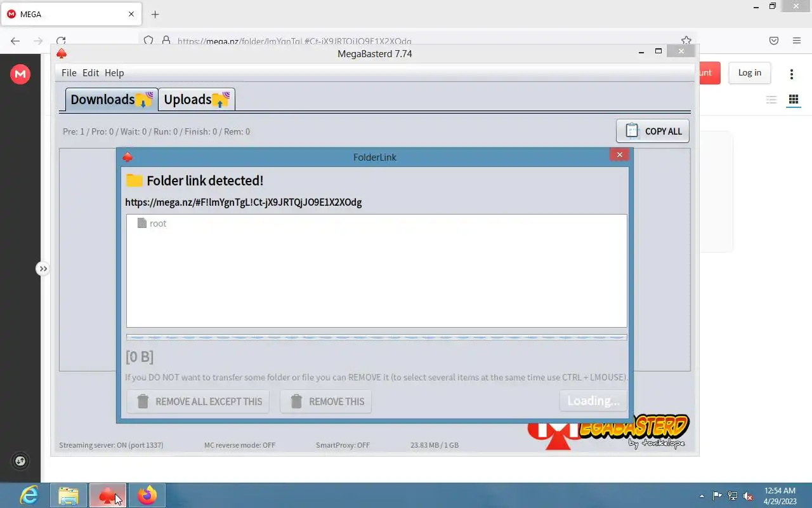Viewport: 812px width, 508px height.
Task: Click REMOVE ALL EXCEPT THIS button
Action: pos(198,401)
